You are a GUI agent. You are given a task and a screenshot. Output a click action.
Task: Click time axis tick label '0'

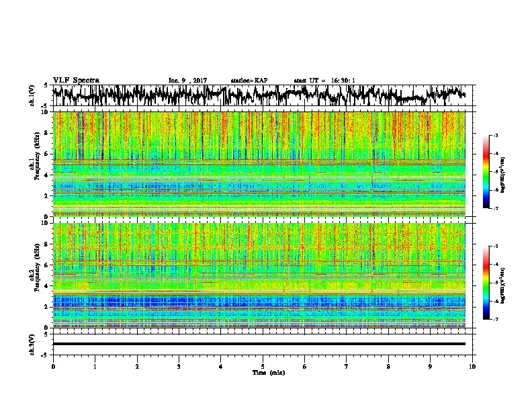click(x=53, y=367)
